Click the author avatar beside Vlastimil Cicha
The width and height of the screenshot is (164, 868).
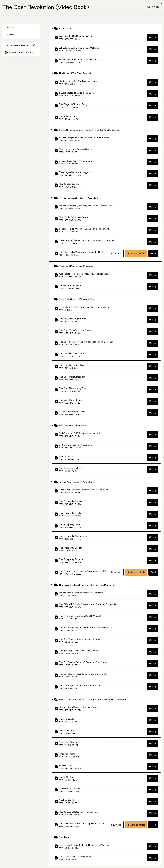pyautogui.click(x=6, y=53)
